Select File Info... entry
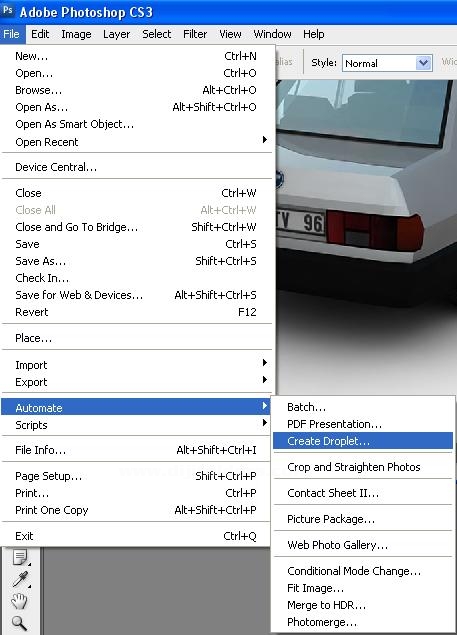Image resolution: width=457 pixels, height=635 pixels. 136,450
